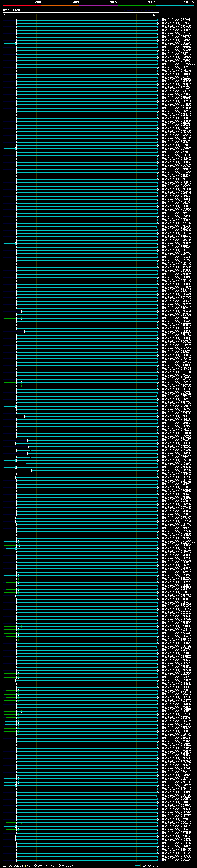Select hit label UniRef100_Q9FX54
Viewport: 197px width, 868px height.
[177, 125]
